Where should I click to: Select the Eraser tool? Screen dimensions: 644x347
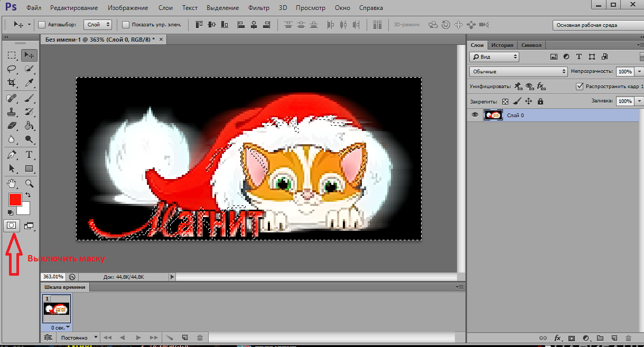click(x=13, y=126)
